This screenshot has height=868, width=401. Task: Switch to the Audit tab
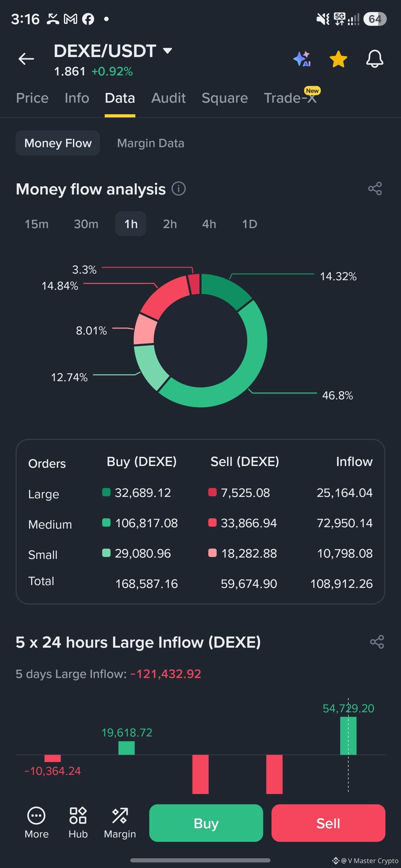click(168, 98)
